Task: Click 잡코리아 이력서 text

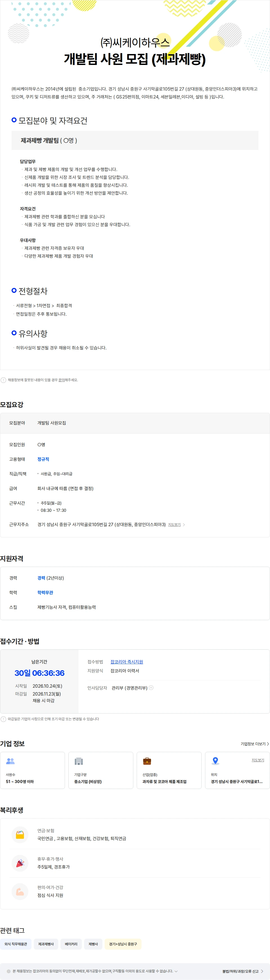Action: (125, 671)
